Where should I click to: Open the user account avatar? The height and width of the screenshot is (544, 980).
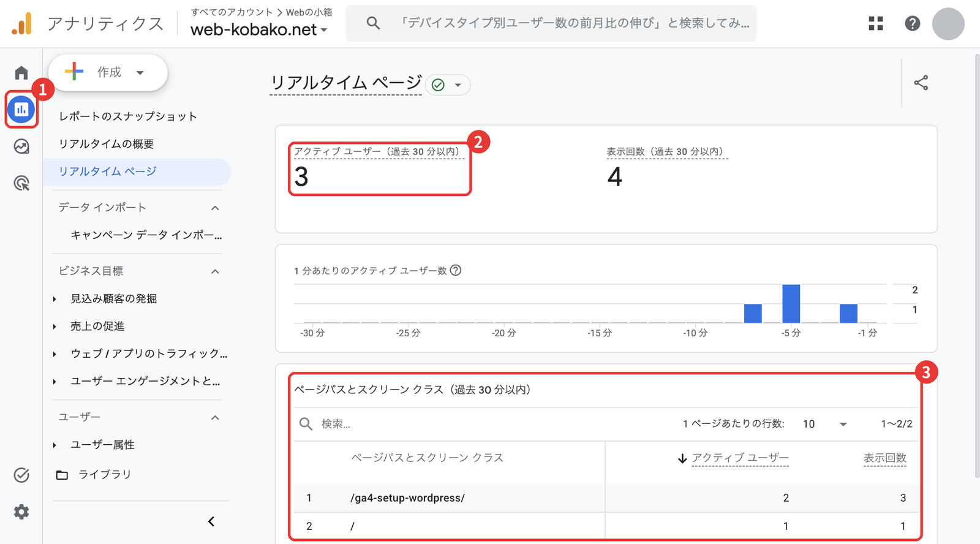[x=948, y=24]
